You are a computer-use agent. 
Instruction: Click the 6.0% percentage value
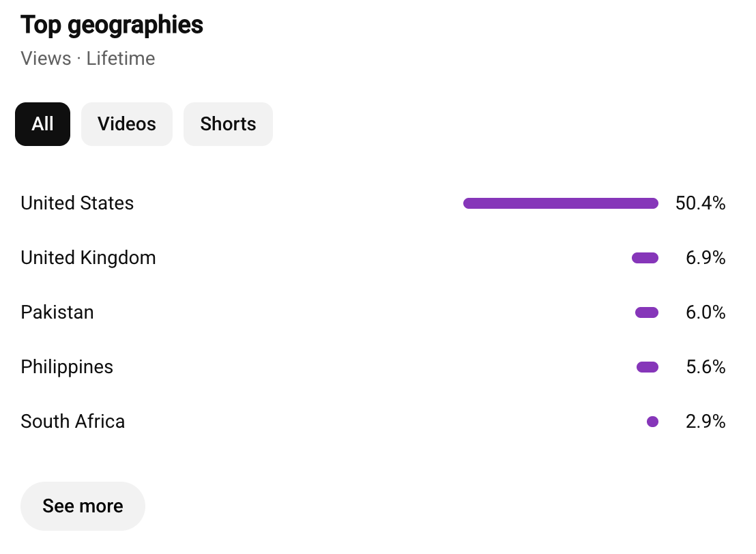[x=706, y=312]
